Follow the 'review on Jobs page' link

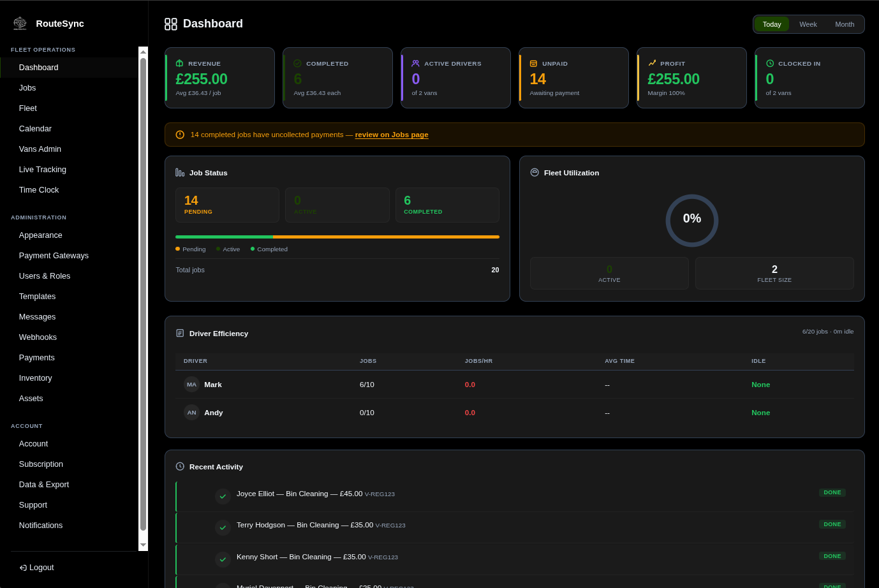point(392,135)
